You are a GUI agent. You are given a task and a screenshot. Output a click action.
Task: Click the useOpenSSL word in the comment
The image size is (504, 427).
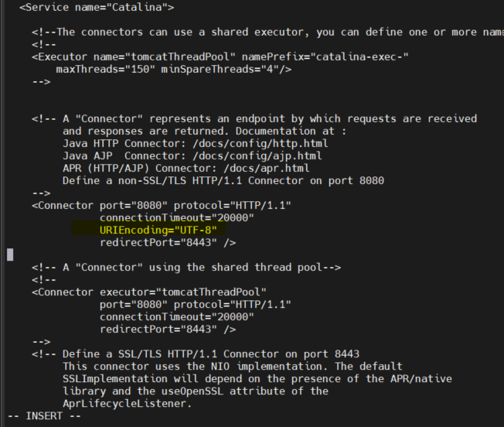pyautogui.click(x=192, y=391)
